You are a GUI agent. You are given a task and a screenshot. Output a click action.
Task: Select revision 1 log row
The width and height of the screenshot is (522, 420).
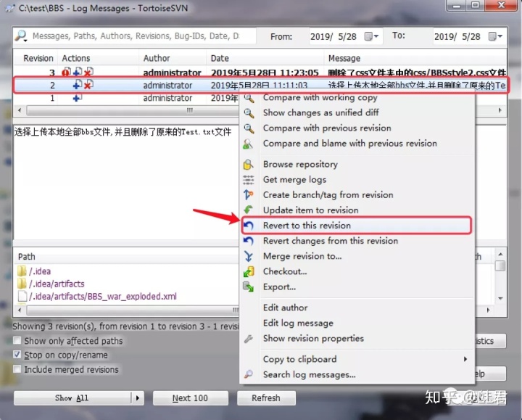click(126, 98)
